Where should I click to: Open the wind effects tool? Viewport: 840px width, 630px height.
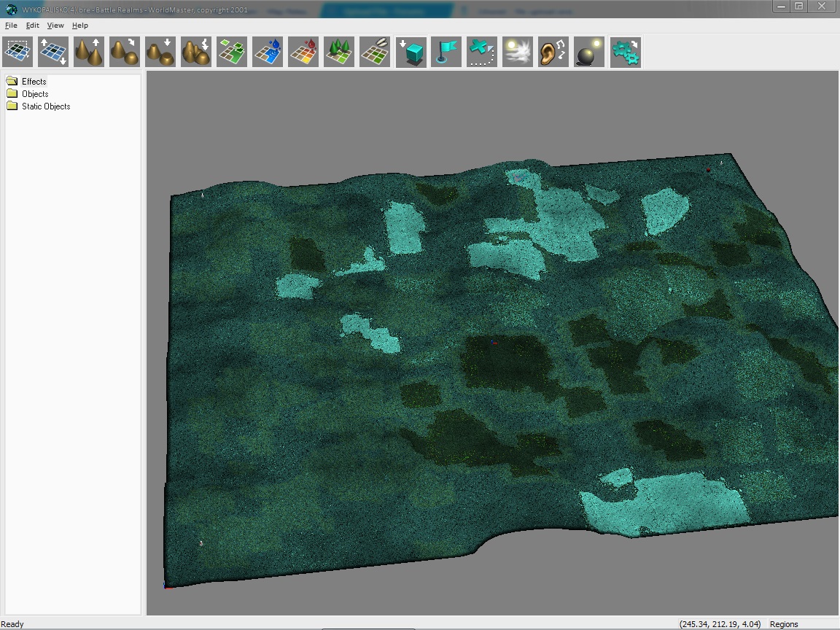coord(518,52)
